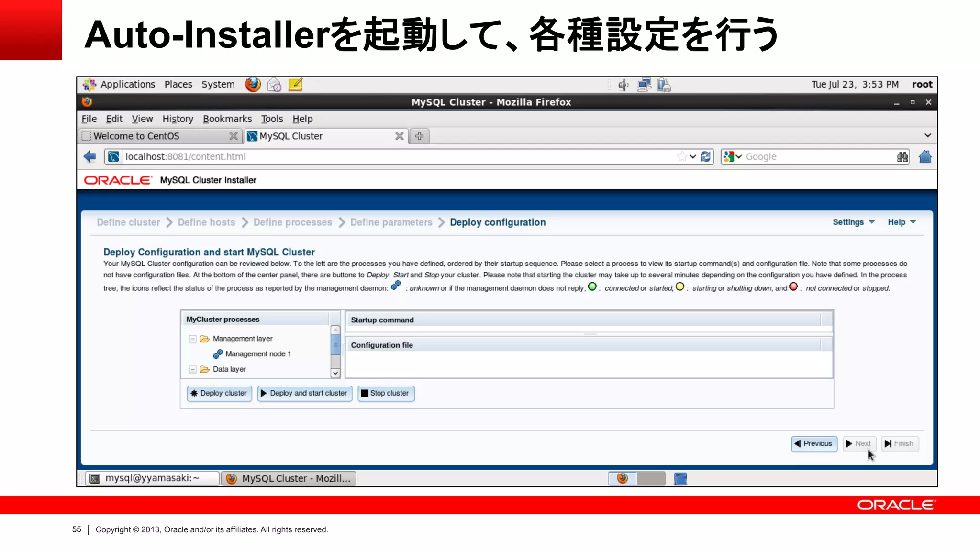
Task: Click the browser back arrow
Action: point(90,156)
